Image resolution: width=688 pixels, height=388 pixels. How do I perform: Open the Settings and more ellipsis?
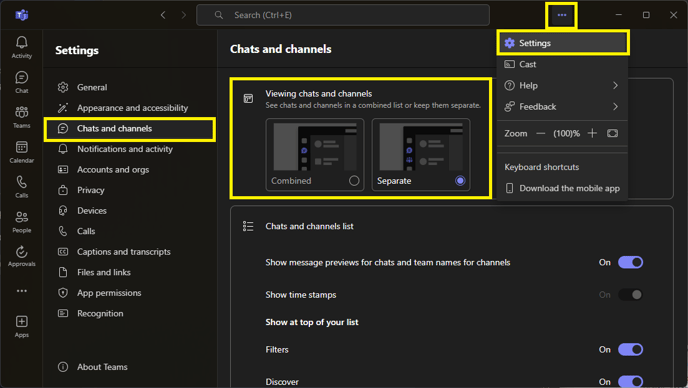tap(562, 15)
